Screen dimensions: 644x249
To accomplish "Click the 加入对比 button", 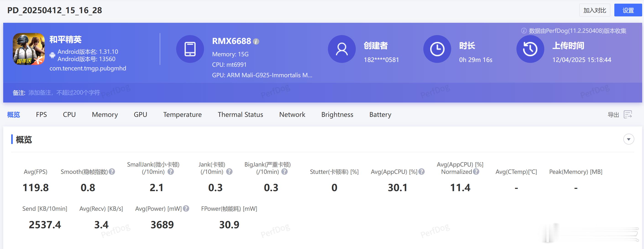I will point(595,10).
